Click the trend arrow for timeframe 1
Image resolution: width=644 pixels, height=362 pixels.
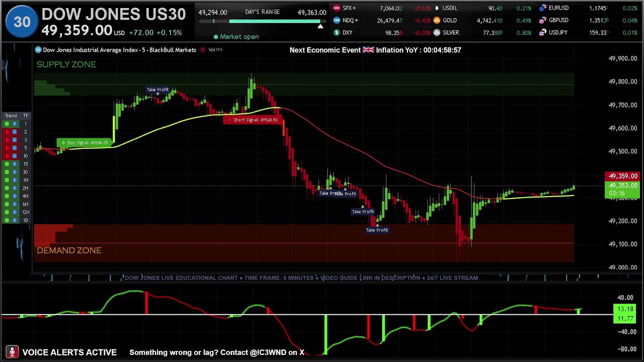click(14, 124)
